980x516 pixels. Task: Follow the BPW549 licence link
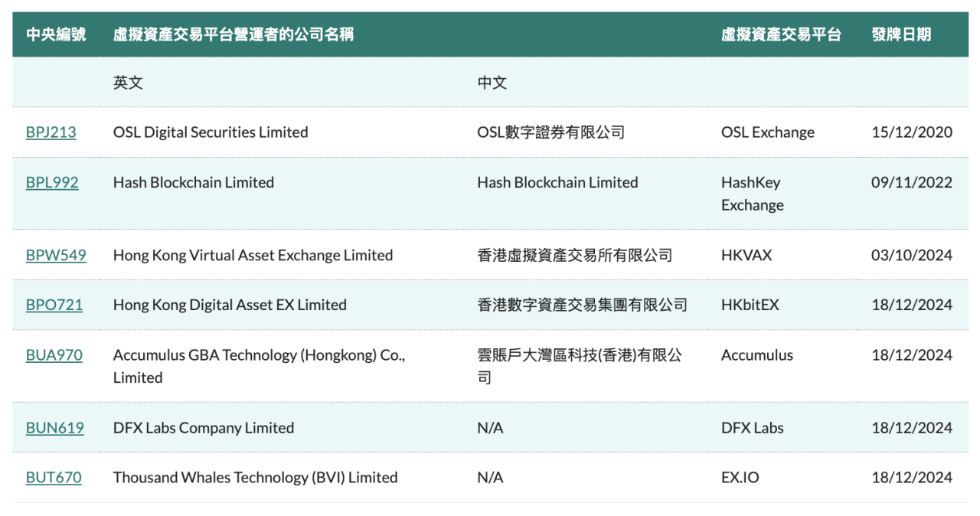(x=56, y=255)
